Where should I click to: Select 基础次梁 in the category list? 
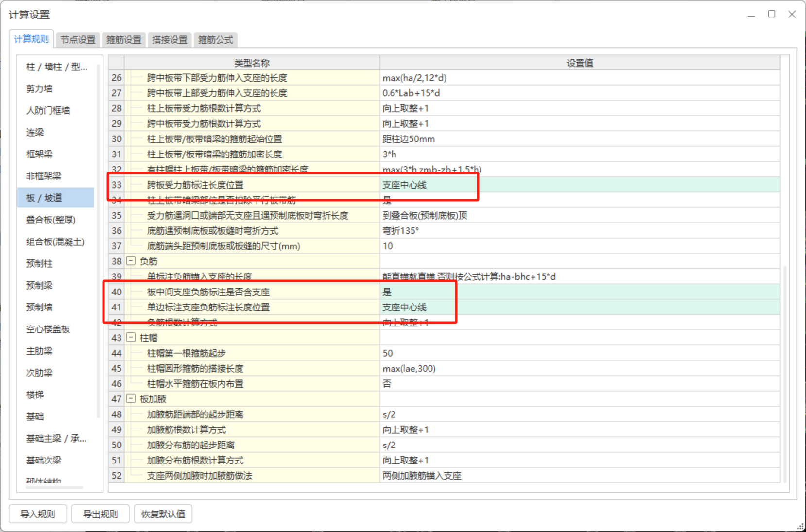click(56, 461)
